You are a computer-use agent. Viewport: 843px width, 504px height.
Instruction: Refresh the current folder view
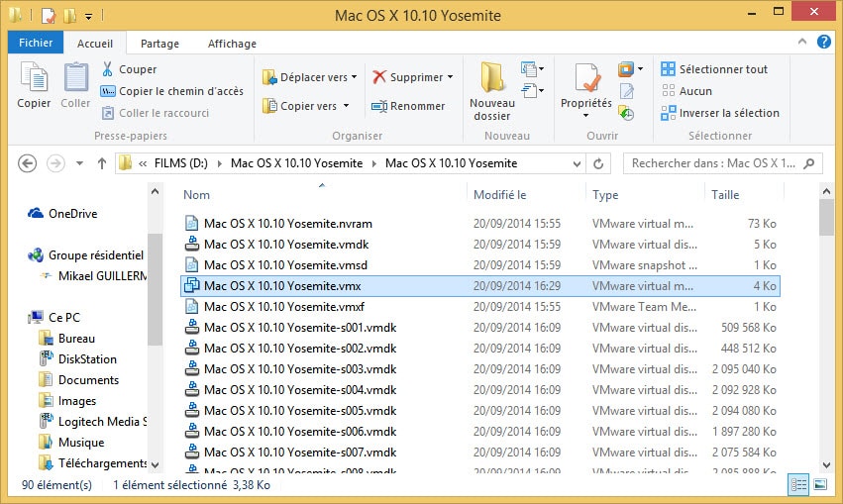(x=597, y=163)
